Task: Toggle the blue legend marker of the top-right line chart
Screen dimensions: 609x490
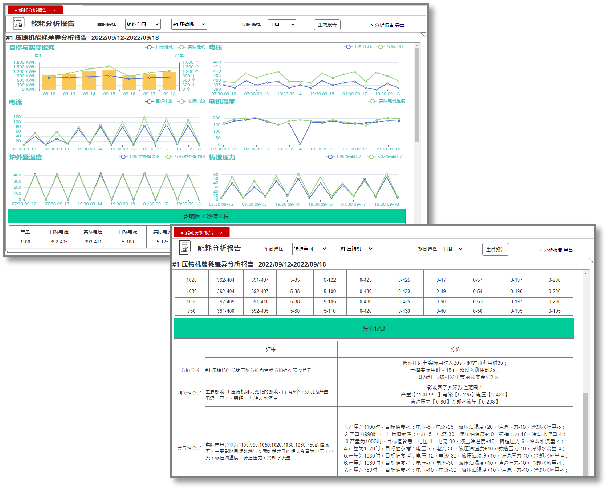Action: [346, 46]
